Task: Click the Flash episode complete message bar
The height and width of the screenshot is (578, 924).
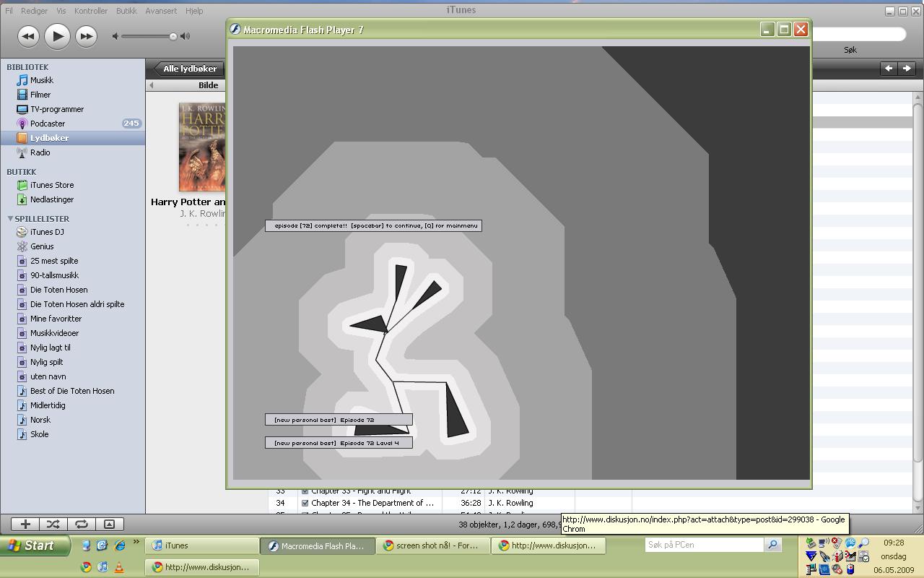Action: pos(373,225)
